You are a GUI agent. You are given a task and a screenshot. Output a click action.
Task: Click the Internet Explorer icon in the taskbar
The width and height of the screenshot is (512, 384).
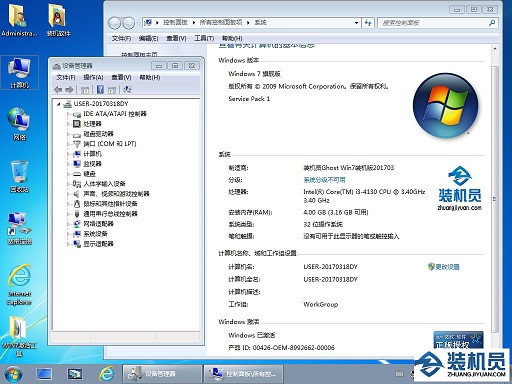[x=107, y=374]
